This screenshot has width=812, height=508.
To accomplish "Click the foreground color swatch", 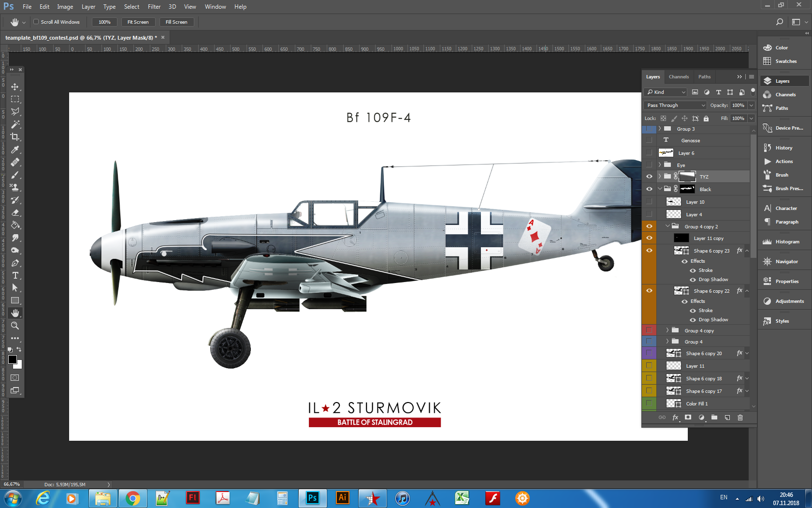I will 13,359.
